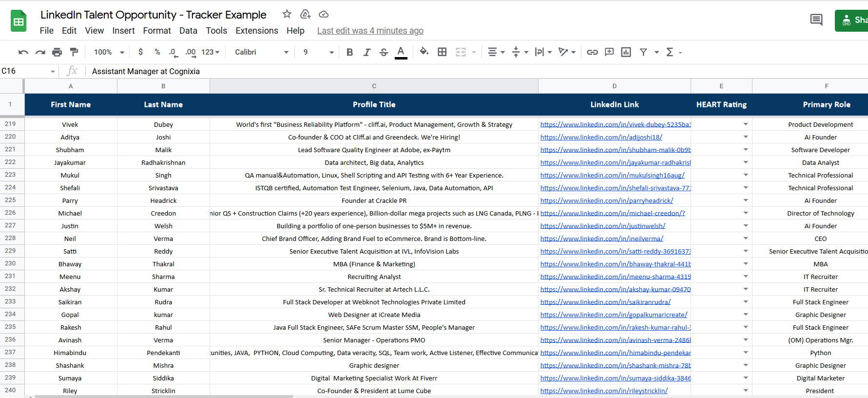
Task: Click the Undo arrow icon
Action: click(x=23, y=52)
